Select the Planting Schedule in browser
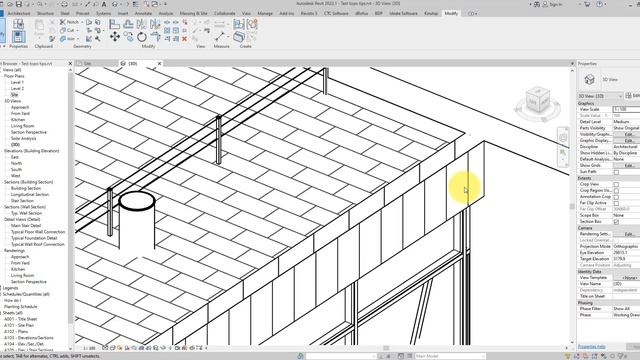Image resolution: width=640 pixels, height=360 pixels. tap(20, 307)
